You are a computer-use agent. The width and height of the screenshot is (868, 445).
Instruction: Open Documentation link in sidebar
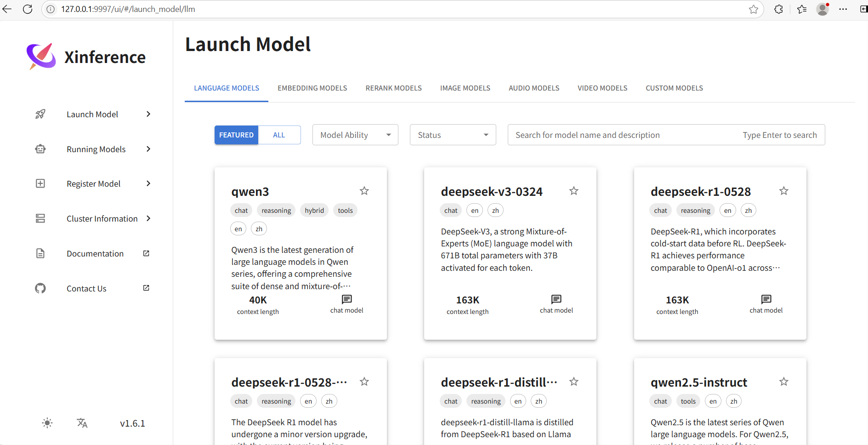point(95,254)
